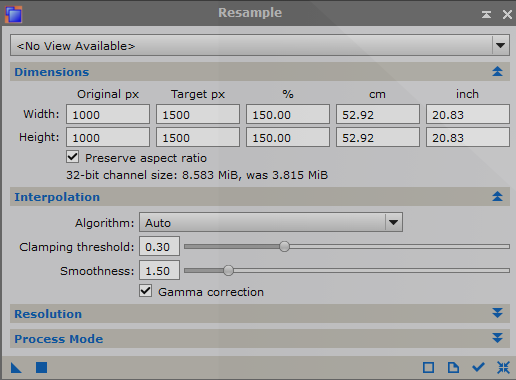The image size is (516, 380).
Task: Click the Resolution section header title
Action: pos(48,314)
